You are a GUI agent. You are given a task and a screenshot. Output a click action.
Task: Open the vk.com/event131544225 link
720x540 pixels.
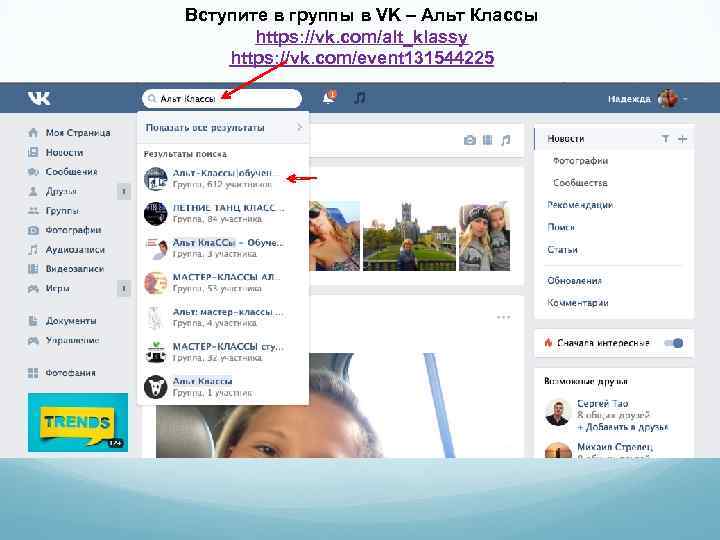pos(362,58)
